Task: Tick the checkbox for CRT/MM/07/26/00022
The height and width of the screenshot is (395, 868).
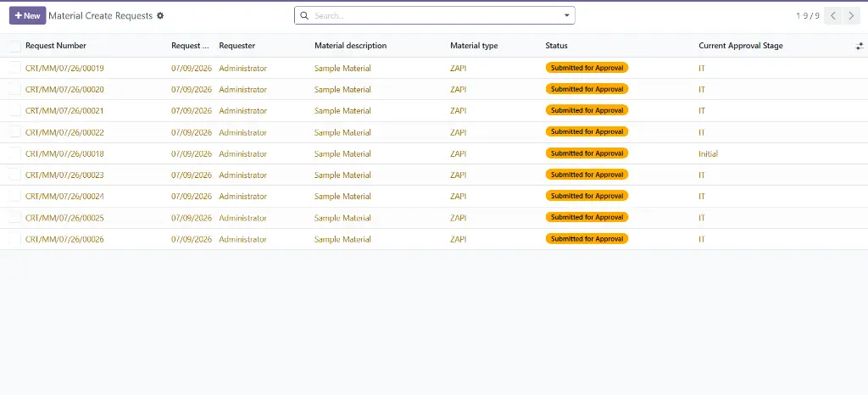Action: [x=15, y=132]
